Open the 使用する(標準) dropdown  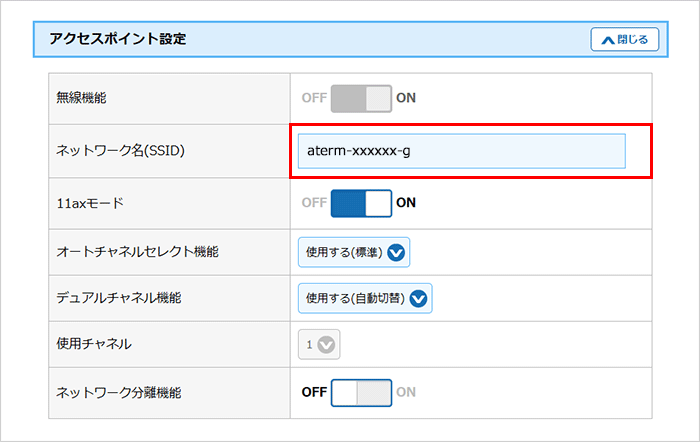pyautogui.click(x=354, y=253)
